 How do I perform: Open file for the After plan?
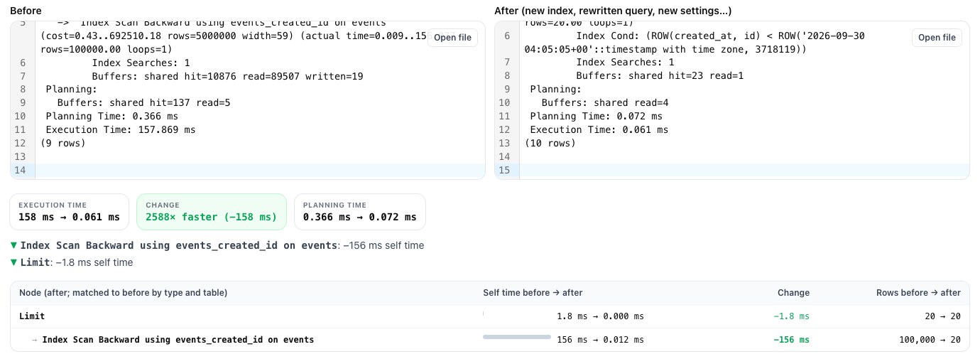(x=937, y=38)
